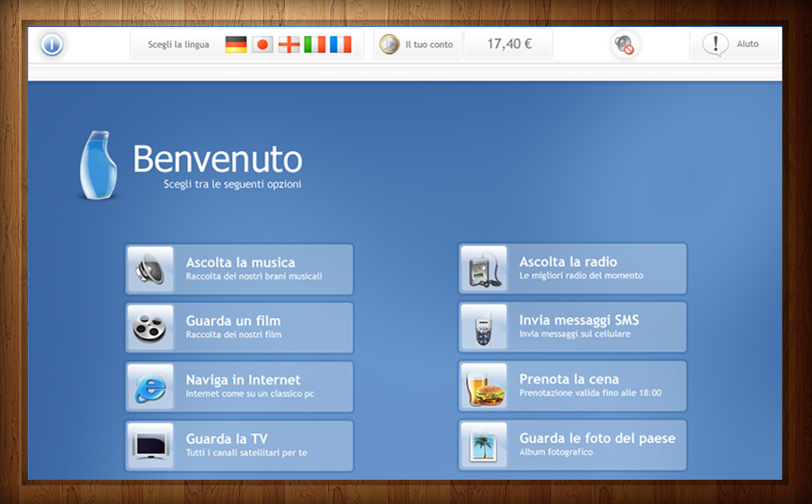Click 'Scegli tra le seguenti opzioni' text
Screen dimensions: 812x504
pos(232,184)
